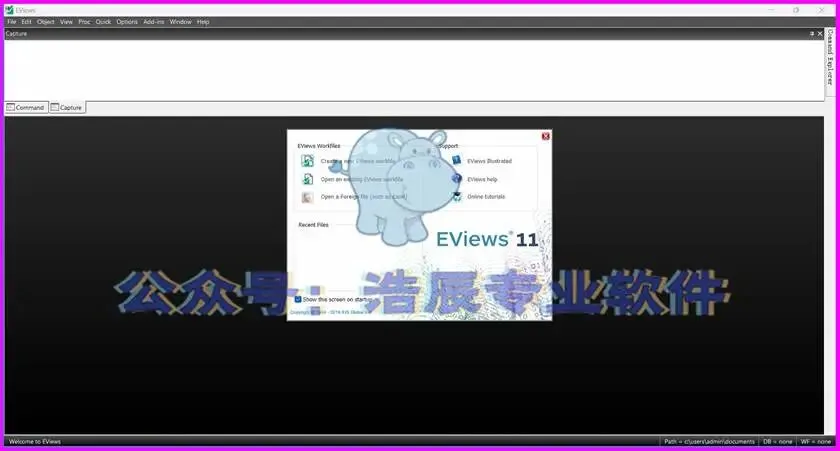840x451 pixels.
Task: Click the Online tutorials icon
Action: (456, 197)
